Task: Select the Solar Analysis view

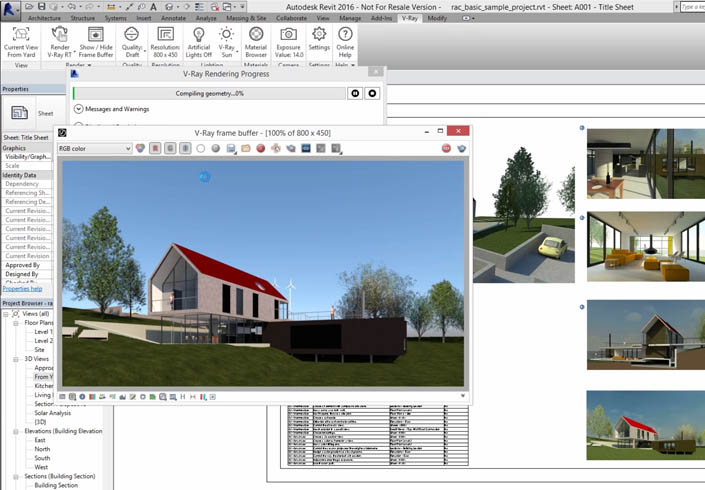Action: click(x=53, y=413)
